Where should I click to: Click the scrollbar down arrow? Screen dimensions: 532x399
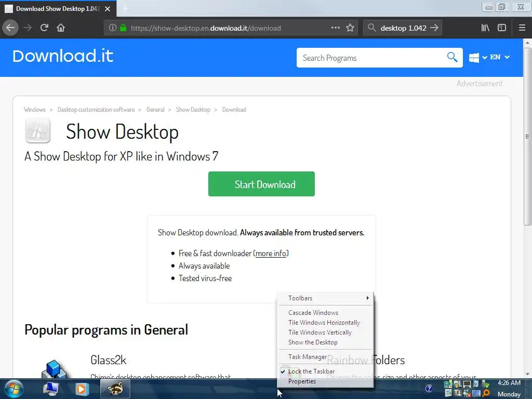[527, 374]
